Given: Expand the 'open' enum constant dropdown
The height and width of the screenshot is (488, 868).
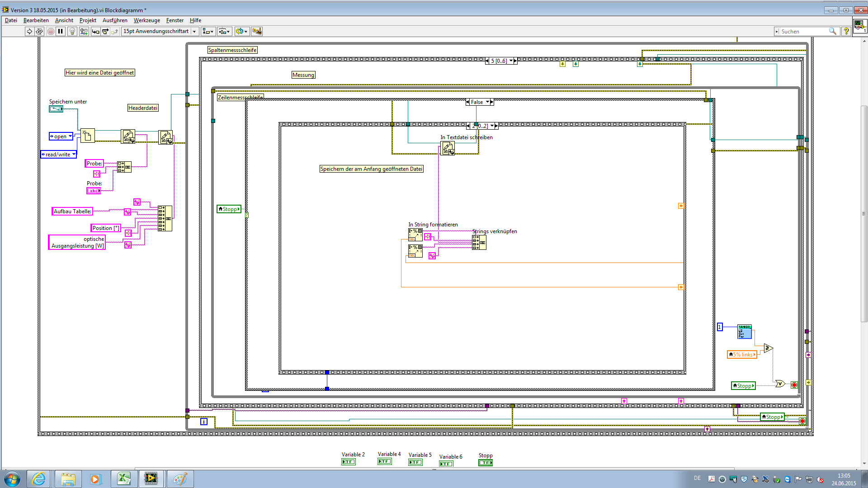Looking at the screenshot, I should point(70,136).
